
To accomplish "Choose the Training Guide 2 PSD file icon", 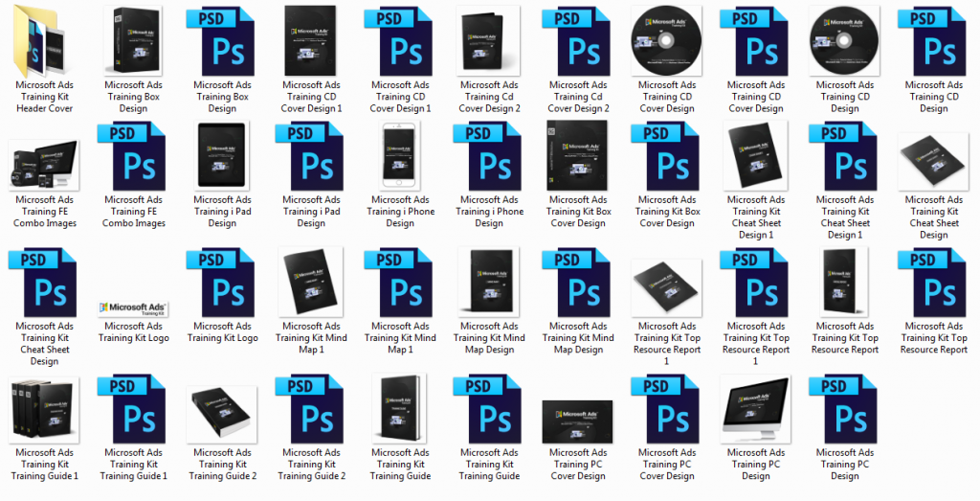I will (x=309, y=409).
